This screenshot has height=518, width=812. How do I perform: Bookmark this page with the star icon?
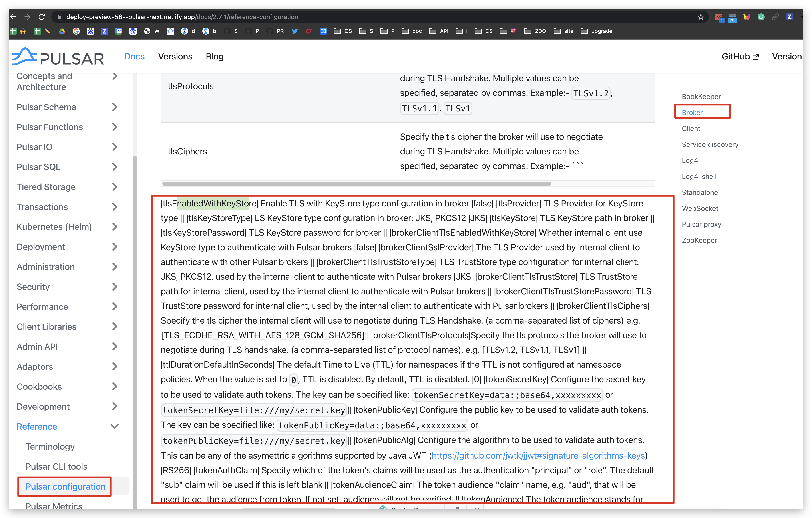(x=700, y=17)
